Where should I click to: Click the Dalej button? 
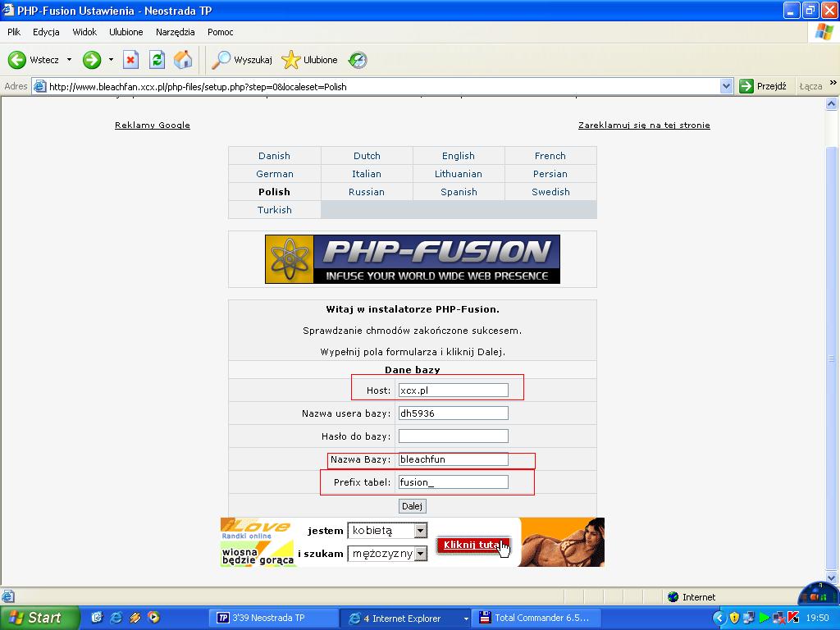[412, 505]
